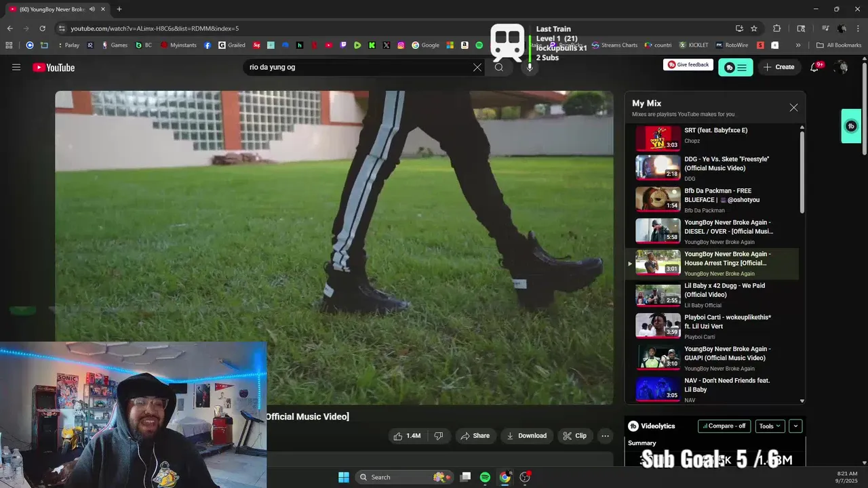Click the Download button
868x488 pixels.
click(x=527, y=436)
